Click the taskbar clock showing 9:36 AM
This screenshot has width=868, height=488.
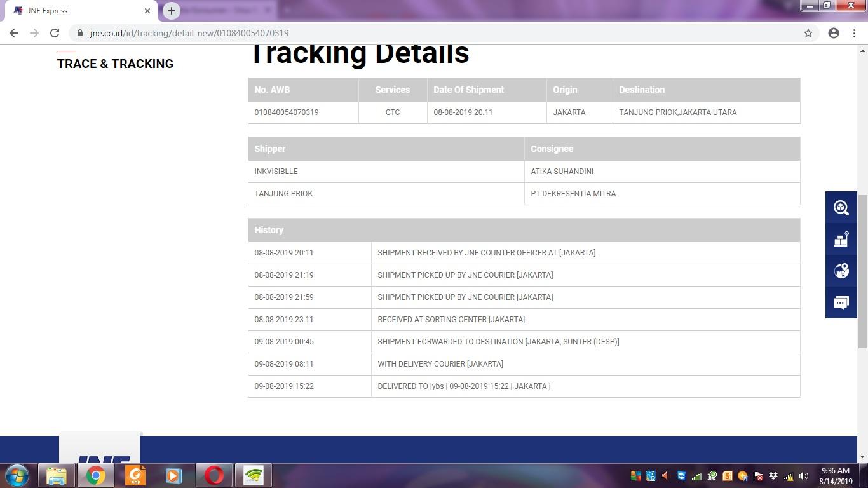pos(836,476)
